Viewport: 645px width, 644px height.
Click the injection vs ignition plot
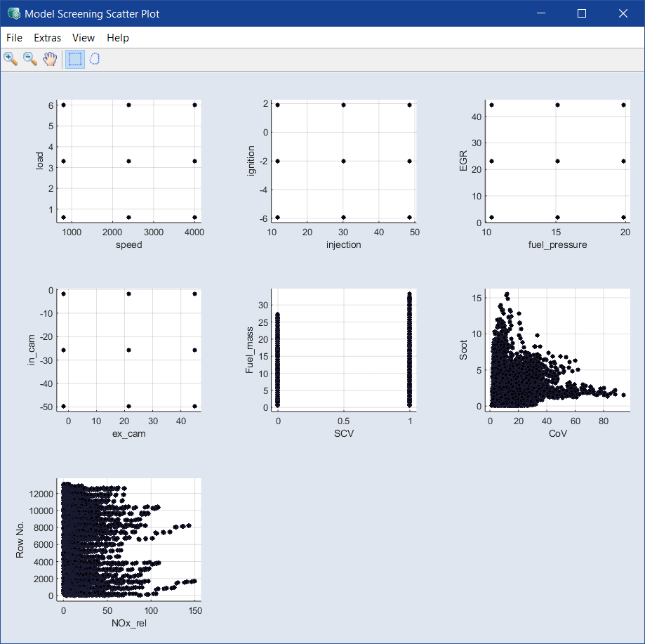tap(343, 161)
